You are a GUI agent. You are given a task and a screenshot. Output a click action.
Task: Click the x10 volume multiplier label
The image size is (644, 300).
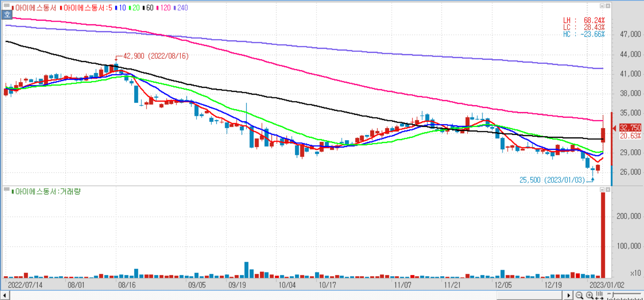click(x=636, y=273)
